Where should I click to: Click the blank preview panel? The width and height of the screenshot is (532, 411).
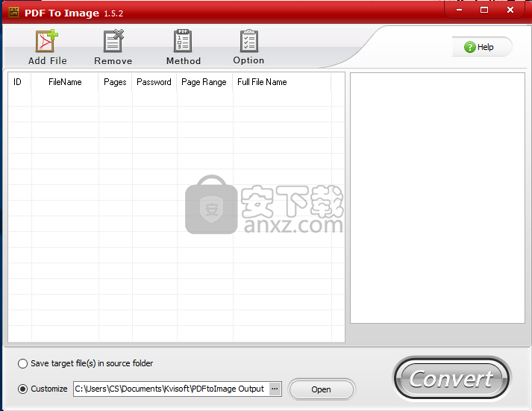click(x=437, y=198)
